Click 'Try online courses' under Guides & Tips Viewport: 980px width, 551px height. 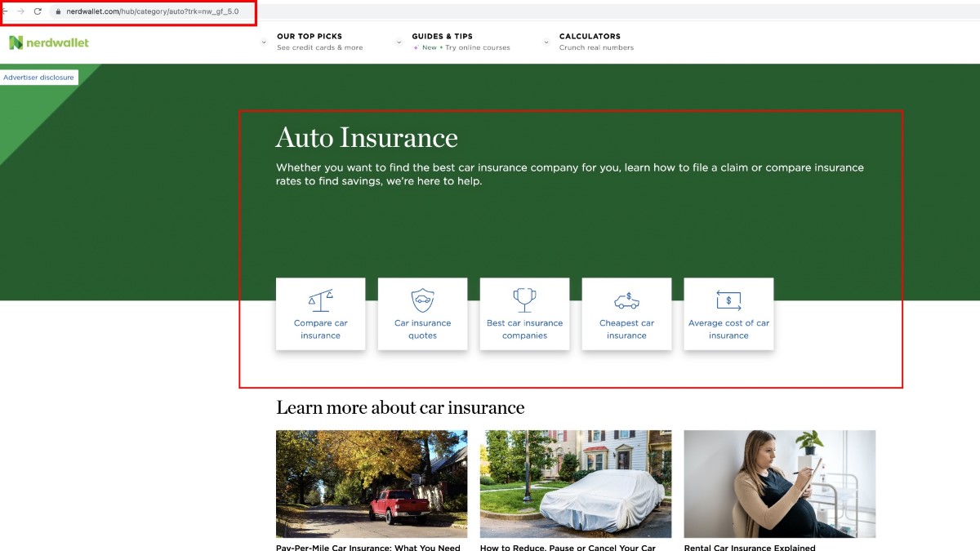478,48
